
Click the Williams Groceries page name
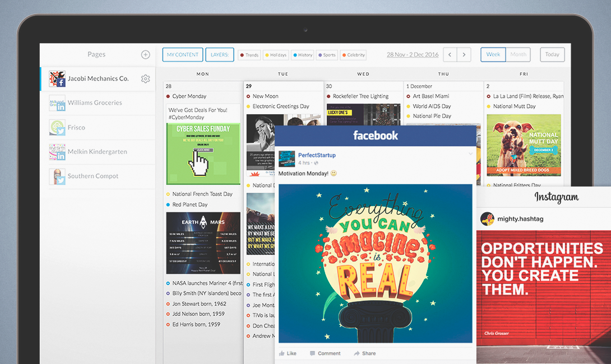click(x=95, y=103)
